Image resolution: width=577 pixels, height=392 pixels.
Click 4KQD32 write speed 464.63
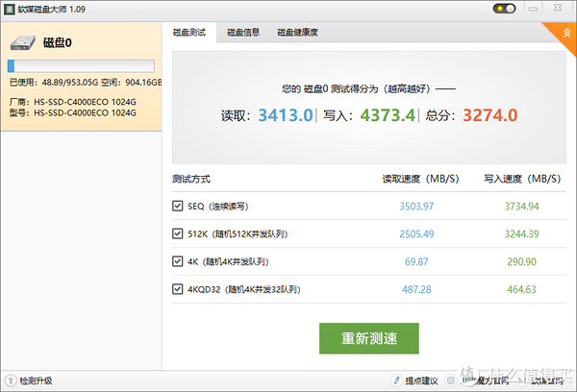pyautogui.click(x=521, y=289)
